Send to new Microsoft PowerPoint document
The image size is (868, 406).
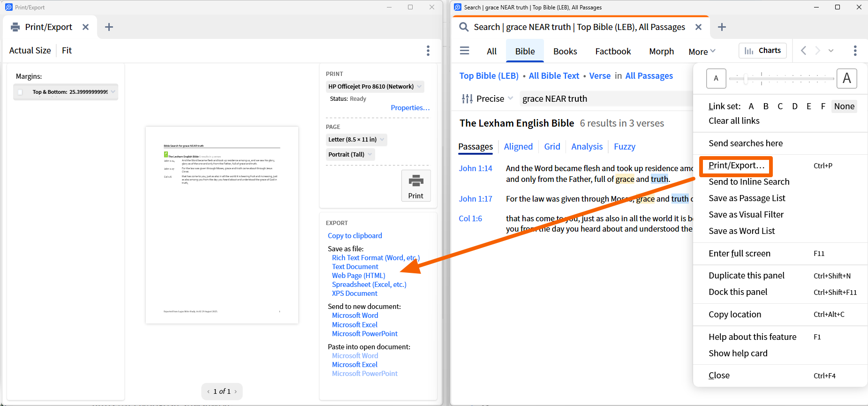tap(365, 334)
